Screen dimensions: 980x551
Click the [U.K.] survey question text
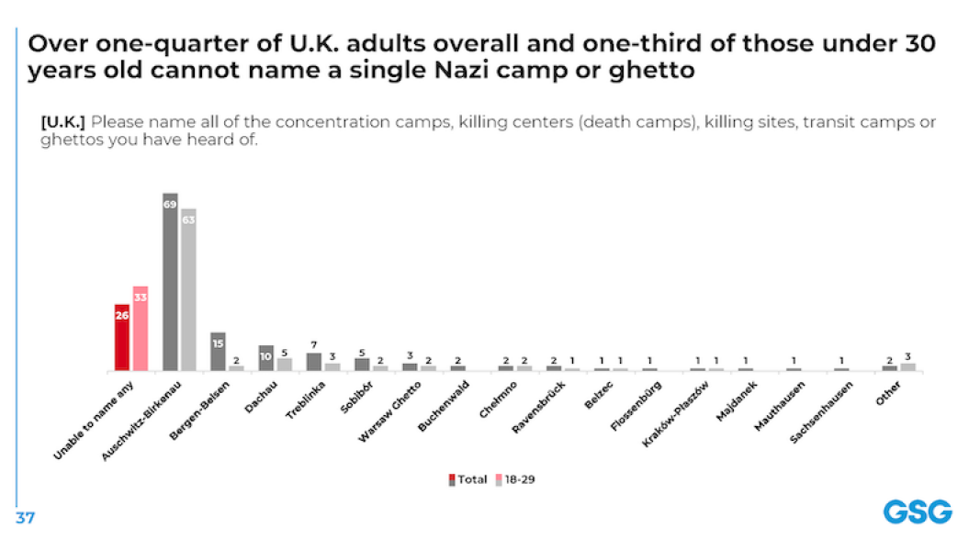point(488,129)
